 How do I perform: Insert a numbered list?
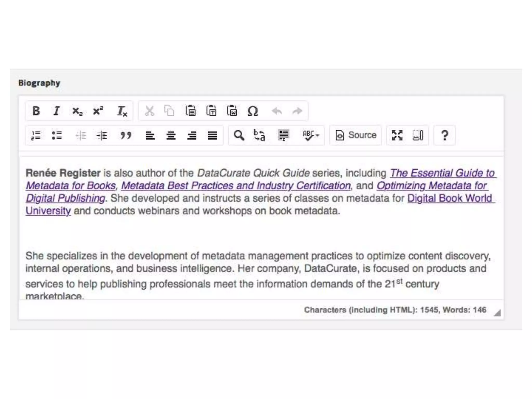(x=36, y=135)
